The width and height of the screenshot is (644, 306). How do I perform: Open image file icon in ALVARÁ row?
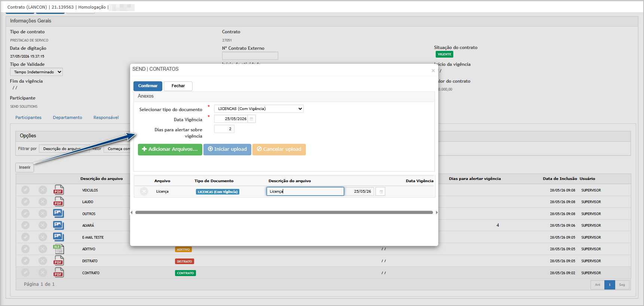(58, 225)
